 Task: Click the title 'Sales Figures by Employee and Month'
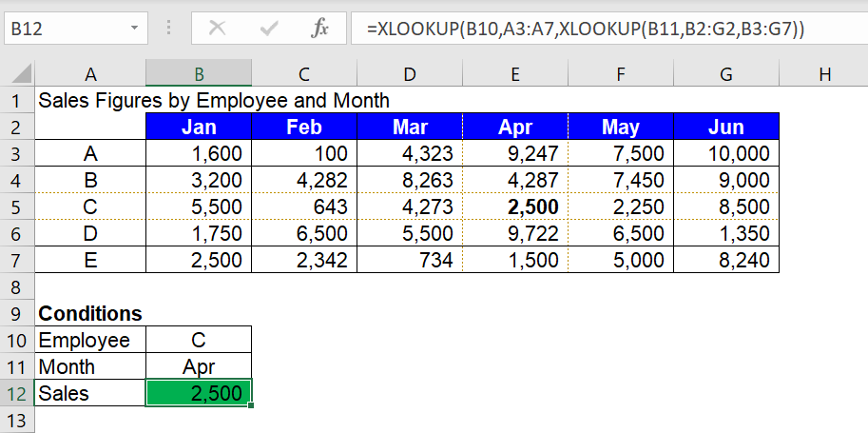click(x=214, y=100)
